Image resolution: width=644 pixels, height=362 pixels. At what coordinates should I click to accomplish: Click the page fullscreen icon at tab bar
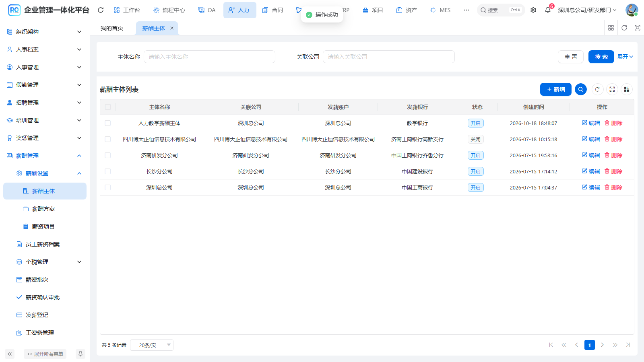point(638,28)
